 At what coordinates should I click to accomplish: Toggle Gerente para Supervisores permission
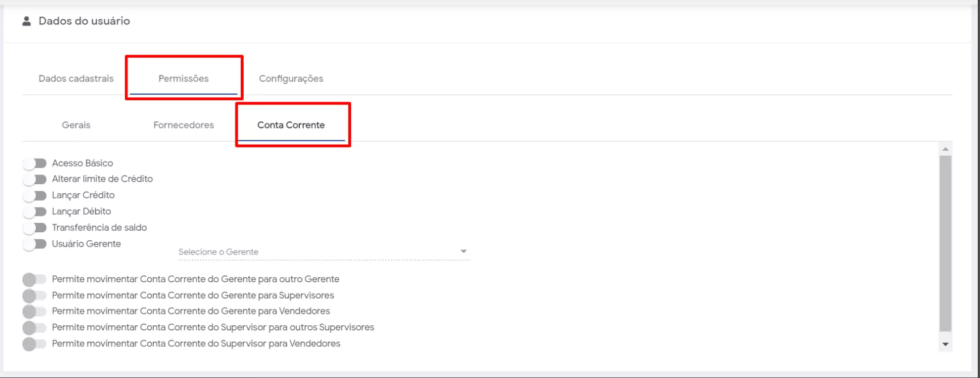[x=35, y=295]
